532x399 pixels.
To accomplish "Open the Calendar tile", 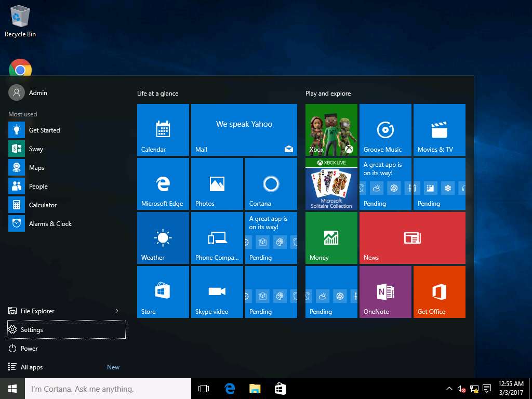I will click(163, 129).
